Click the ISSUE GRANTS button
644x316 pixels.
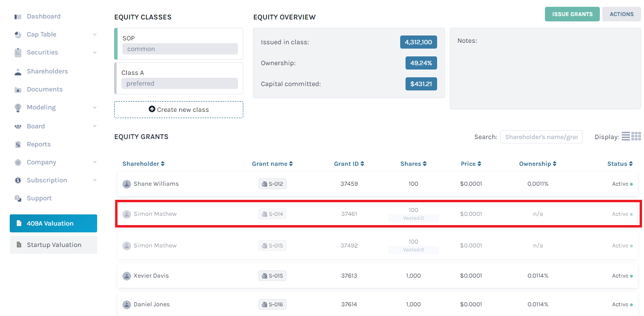(x=572, y=14)
